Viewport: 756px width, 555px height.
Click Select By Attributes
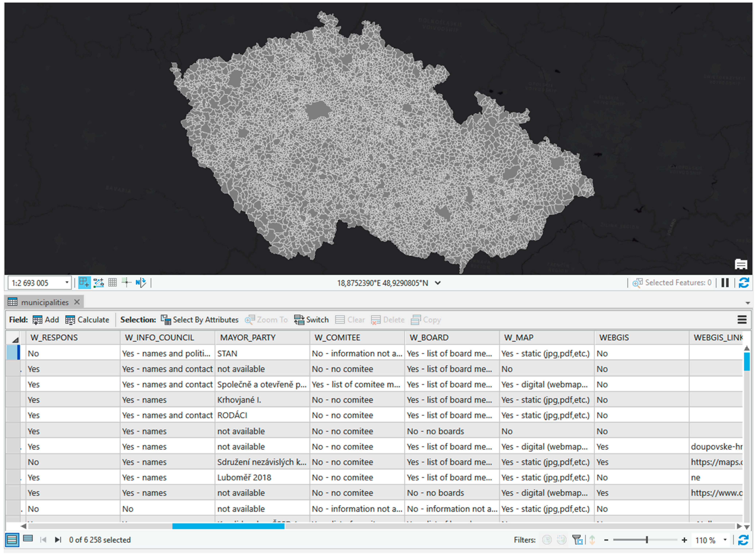click(x=200, y=320)
